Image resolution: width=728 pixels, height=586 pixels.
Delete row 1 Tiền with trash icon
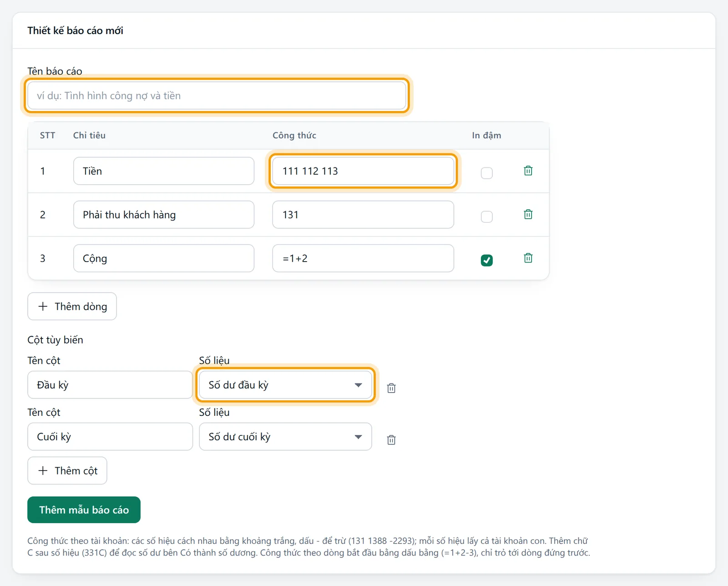528,171
